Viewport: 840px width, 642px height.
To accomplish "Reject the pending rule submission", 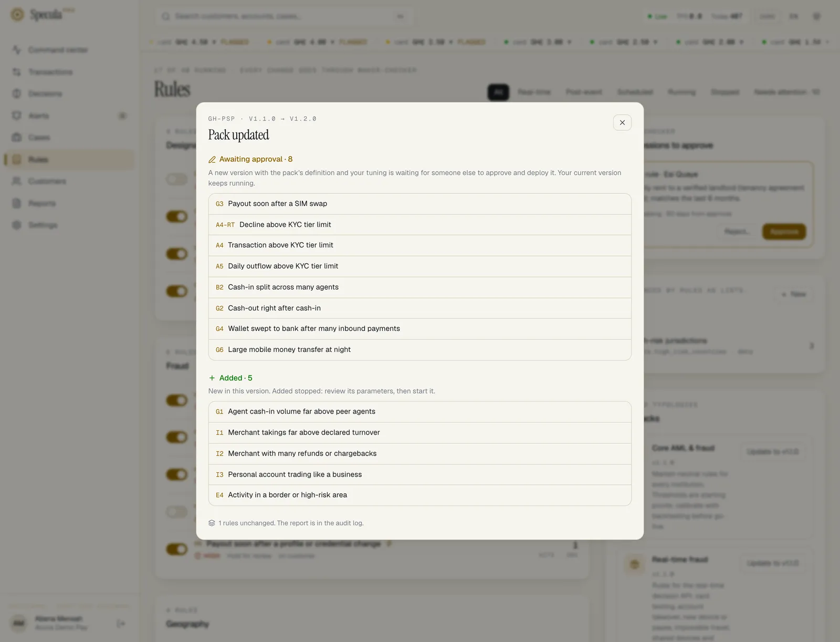I will 737,232.
